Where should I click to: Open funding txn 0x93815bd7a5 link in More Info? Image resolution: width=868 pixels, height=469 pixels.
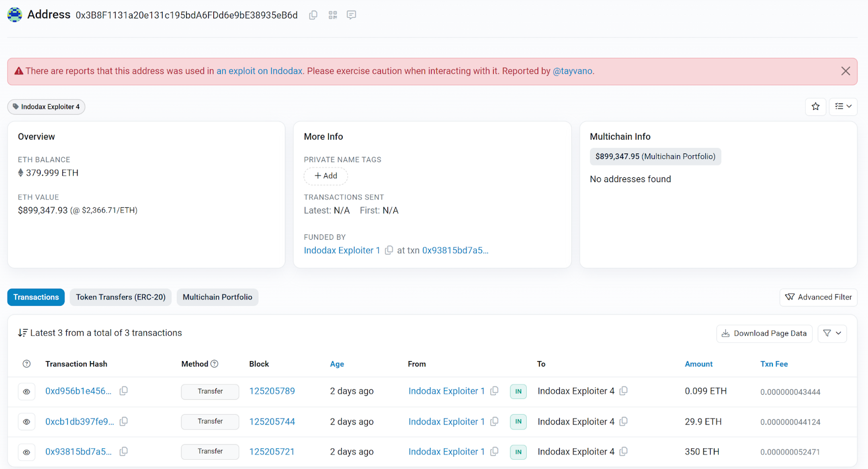click(x=455, y=250)
